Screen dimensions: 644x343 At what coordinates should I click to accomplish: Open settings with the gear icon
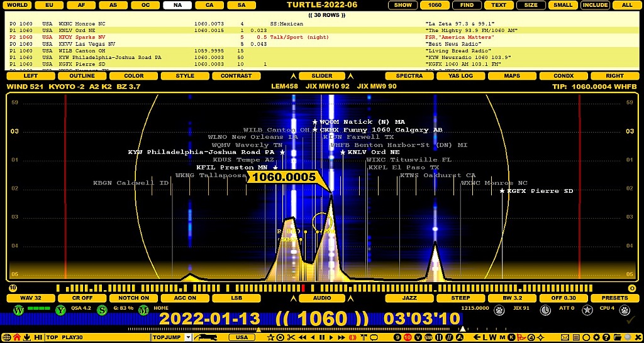pyautogui.click(x=597, y=337)
